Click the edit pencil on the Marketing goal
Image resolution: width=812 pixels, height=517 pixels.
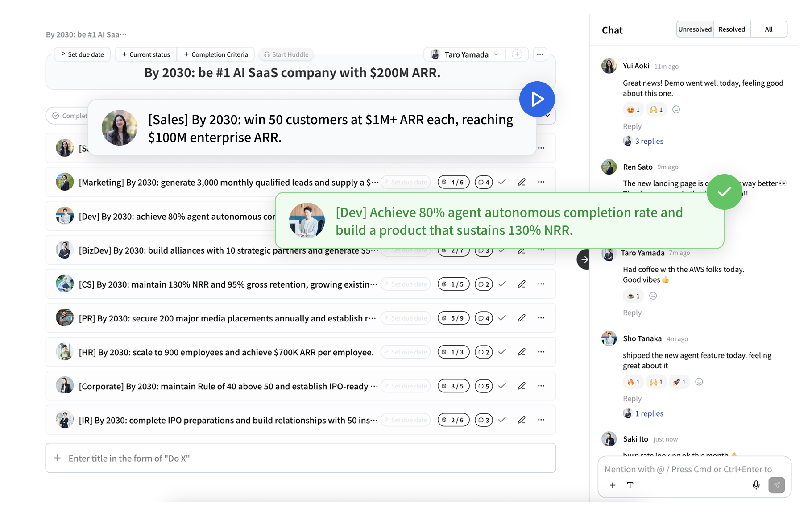[x=522, y=182]
